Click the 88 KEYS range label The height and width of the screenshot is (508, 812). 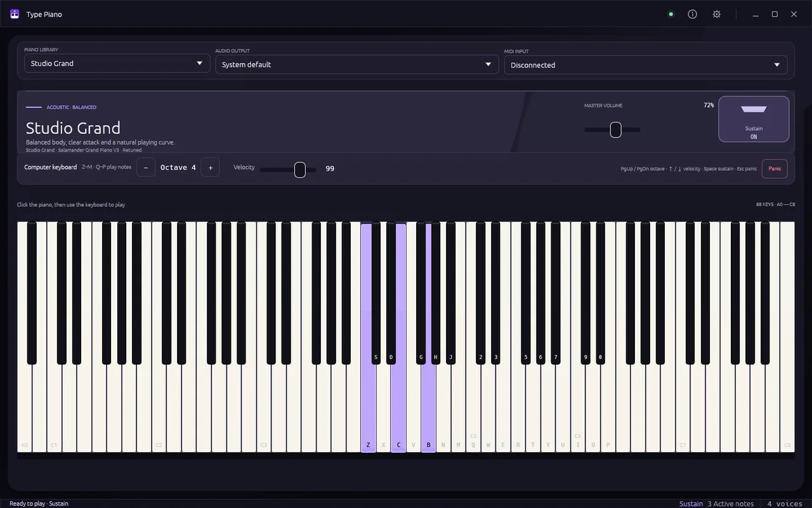pyautogui.click(x=775, y=204)
